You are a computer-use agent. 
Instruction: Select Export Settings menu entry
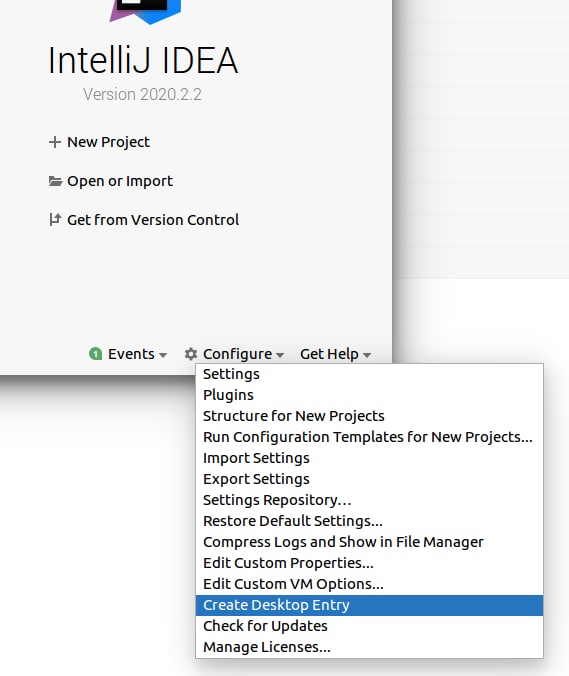(369, 479)
